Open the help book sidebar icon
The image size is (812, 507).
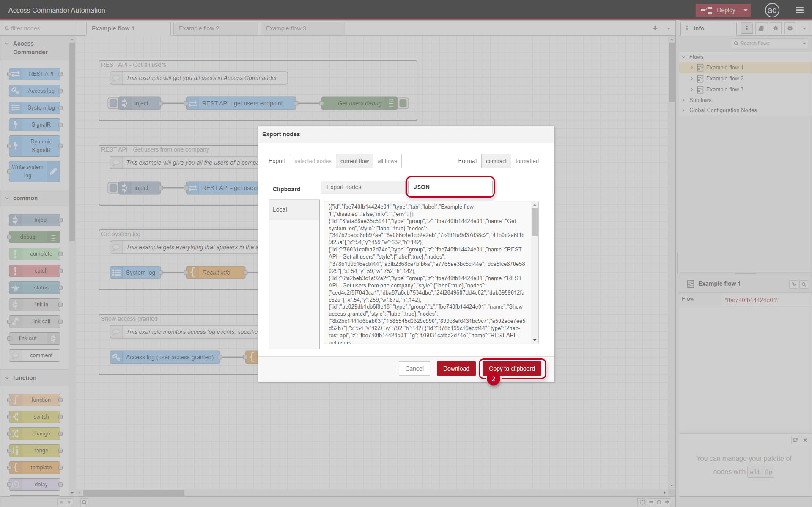(x=761, y=28)
